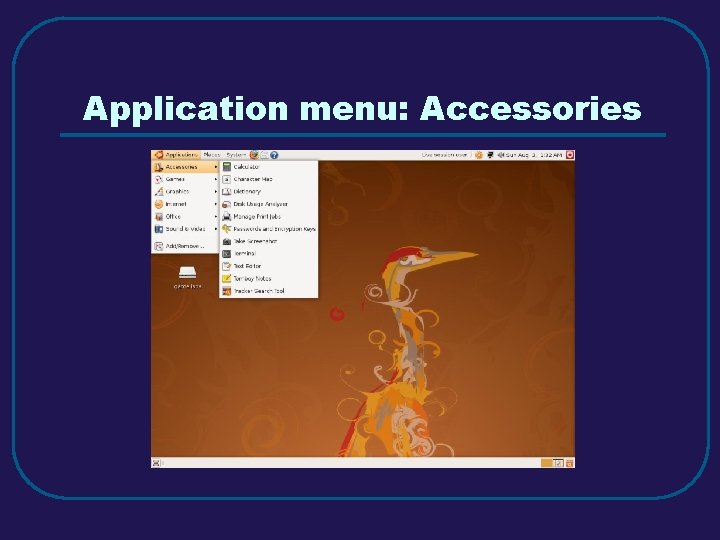Click the network monitor tray icon

point(490,155)
